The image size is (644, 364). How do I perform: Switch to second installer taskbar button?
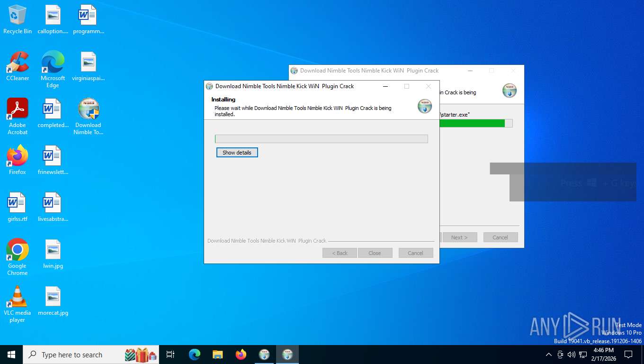(x=287, y=355)
